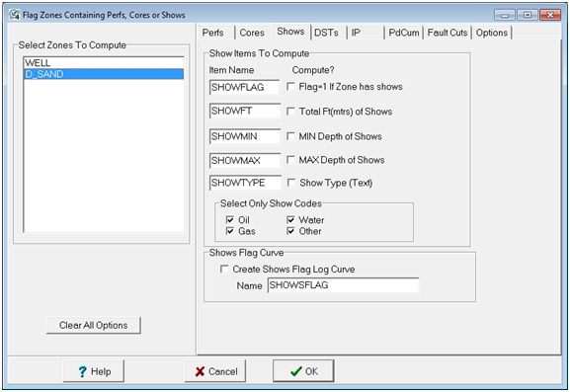Click the Clear All Options button
This screenshot has width=570, height=392.
pos(94,325)
